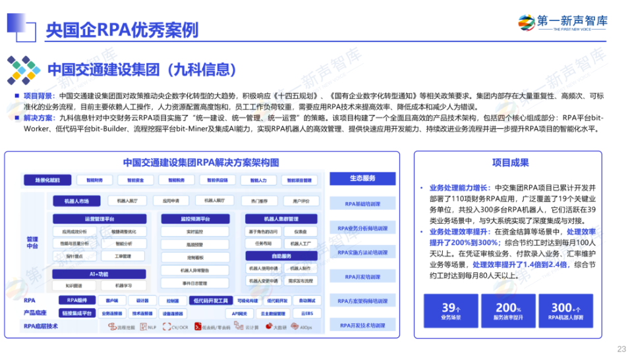This screenshot has height=364, width=630.
Task: Click the 知识图谱 box
Action: click(74, 285)
